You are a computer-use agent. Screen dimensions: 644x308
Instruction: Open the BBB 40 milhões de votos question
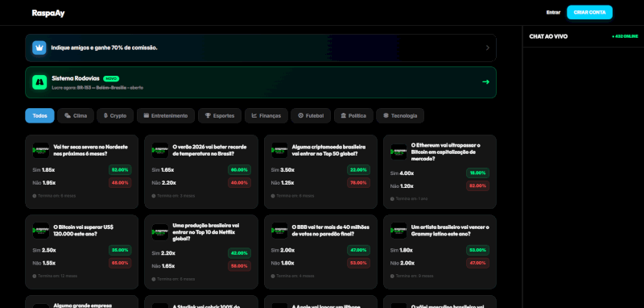[331, 231]
